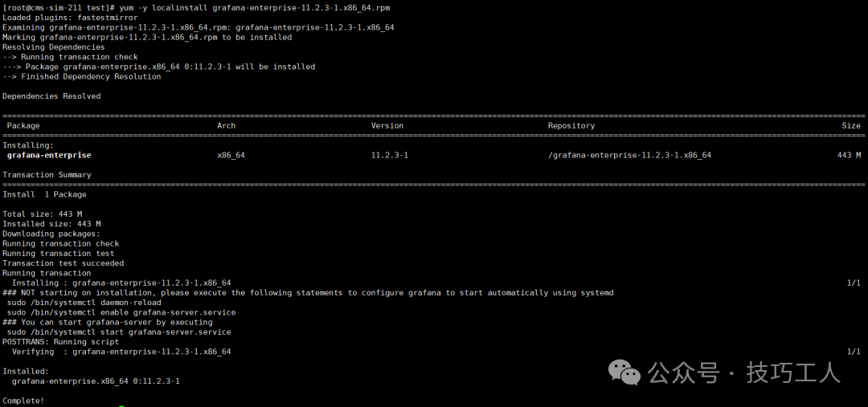Viewport: 868px width, 407px height.
Task: Select 'Loaded plugins: fastestmirror' line
Action: [x=68, y=17]
